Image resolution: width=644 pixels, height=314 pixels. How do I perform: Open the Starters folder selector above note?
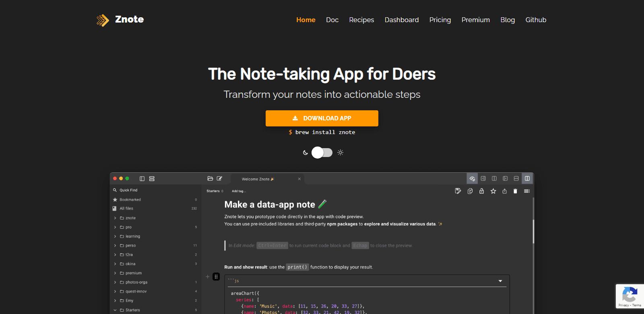pos(215,191)
